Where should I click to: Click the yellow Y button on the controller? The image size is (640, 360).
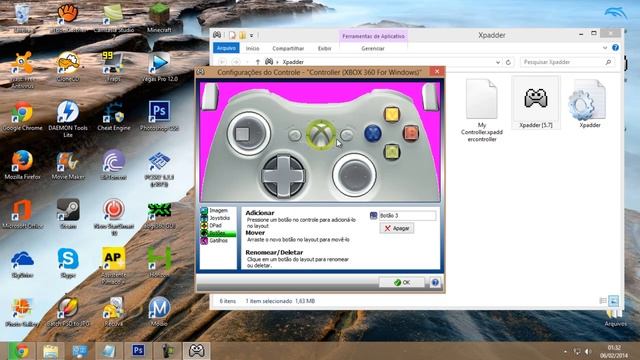click(391, 114)
